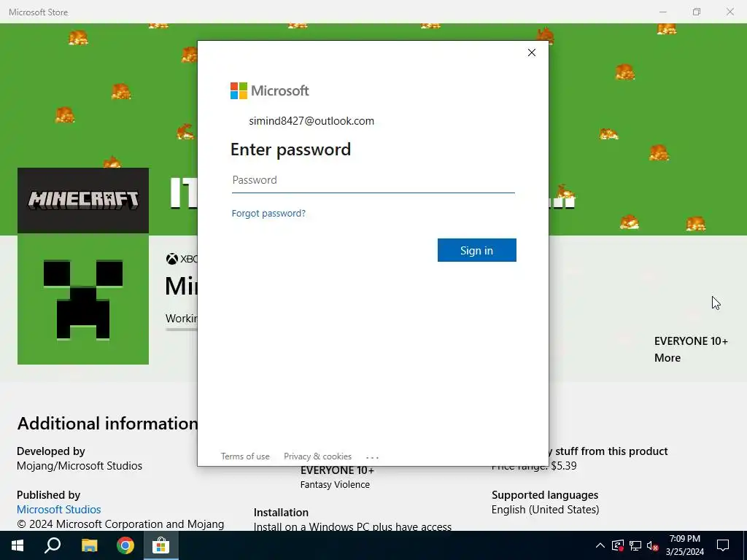Viewport: 747px width, 560px height.
Task: Restore down the Microsoft Store window
Action: 697,12
